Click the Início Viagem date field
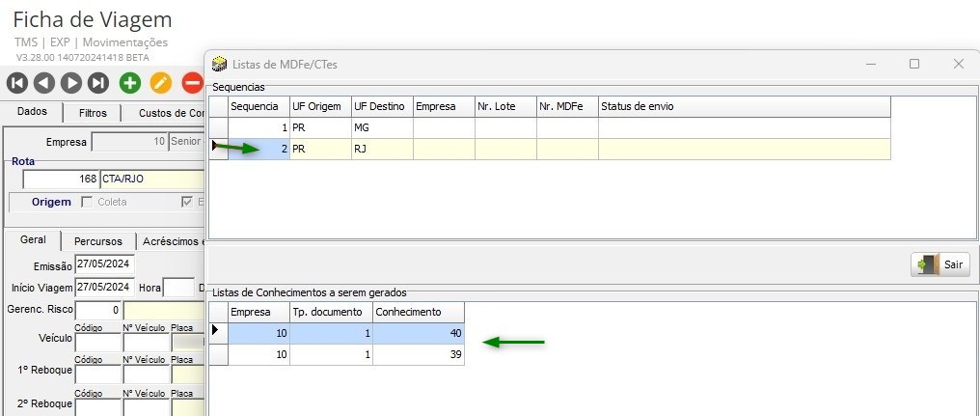980x416 pixels. pyautogui.click(x=104, y=287)
